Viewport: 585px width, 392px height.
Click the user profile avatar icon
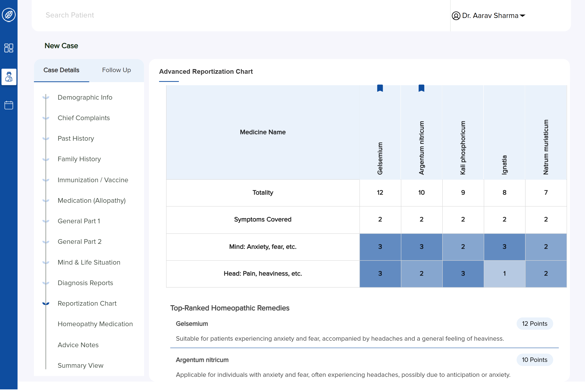[x=456, y=16]
